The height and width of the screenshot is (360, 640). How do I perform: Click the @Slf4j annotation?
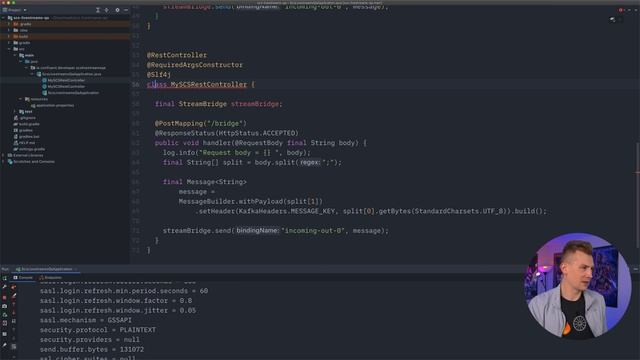159,75
